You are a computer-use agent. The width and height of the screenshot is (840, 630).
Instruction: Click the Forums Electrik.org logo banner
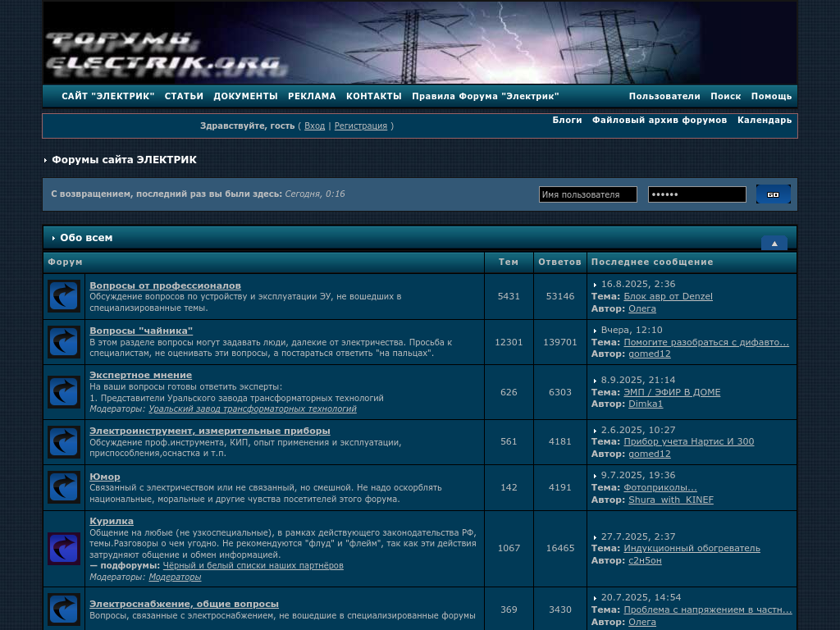pos(164,51)
